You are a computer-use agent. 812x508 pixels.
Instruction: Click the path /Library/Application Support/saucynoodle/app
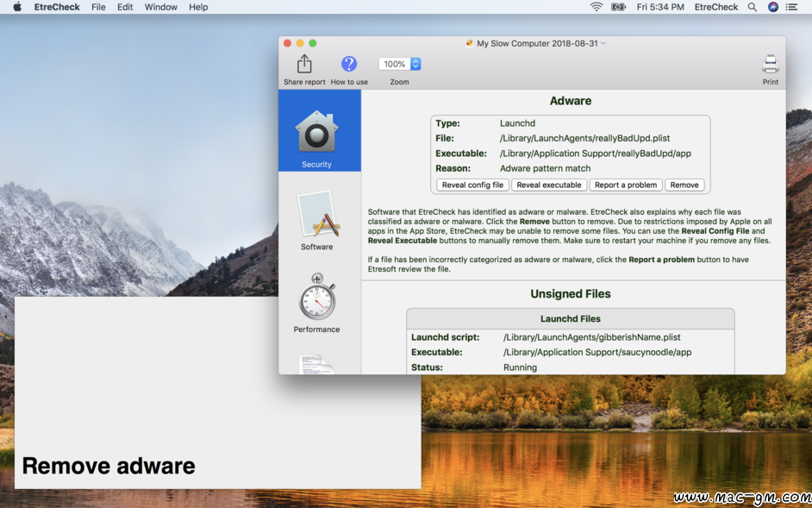[x=597, y=353]
